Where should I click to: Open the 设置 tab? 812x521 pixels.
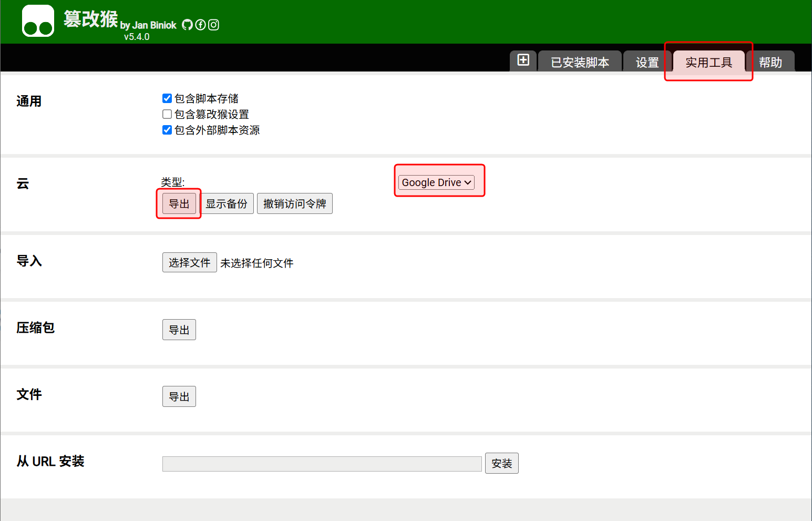click(x=647, y=62)
